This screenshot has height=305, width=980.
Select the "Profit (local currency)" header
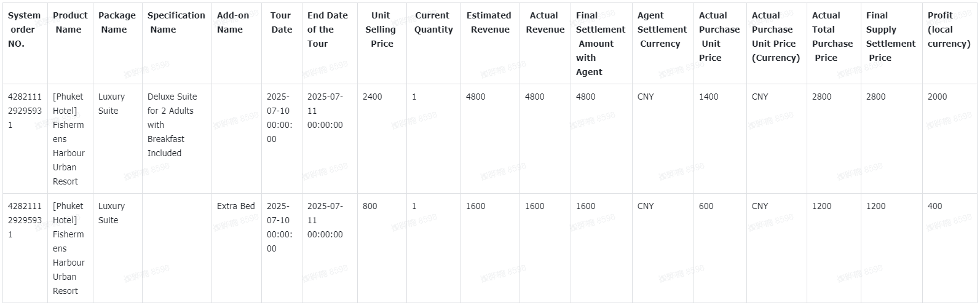[949, 30]
